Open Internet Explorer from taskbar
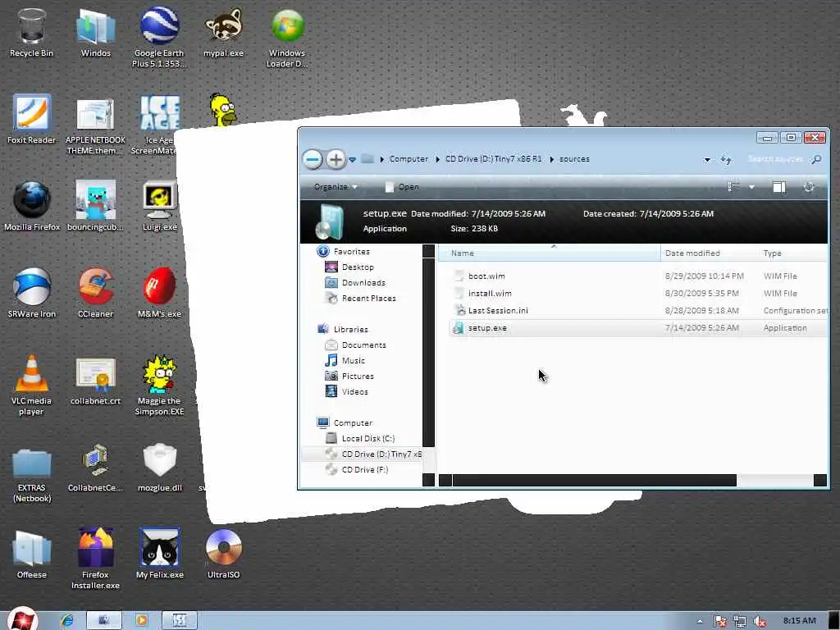 tap(66, 620)
